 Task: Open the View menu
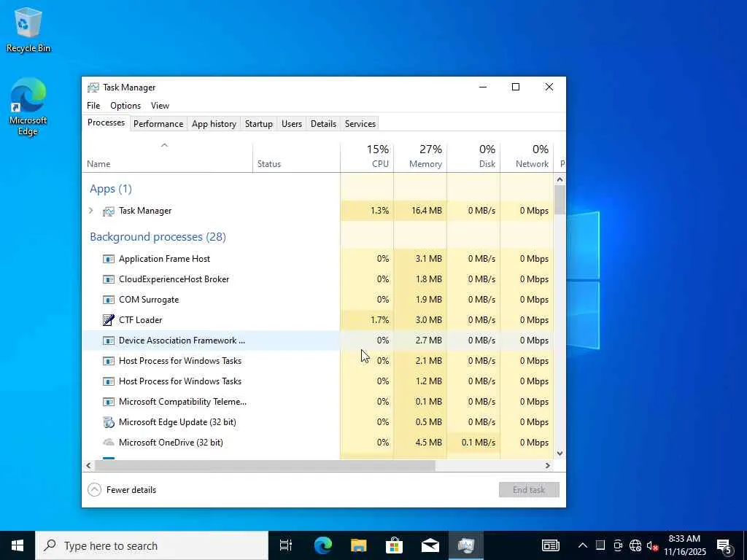pyautogui.click(x=160, y=106)
